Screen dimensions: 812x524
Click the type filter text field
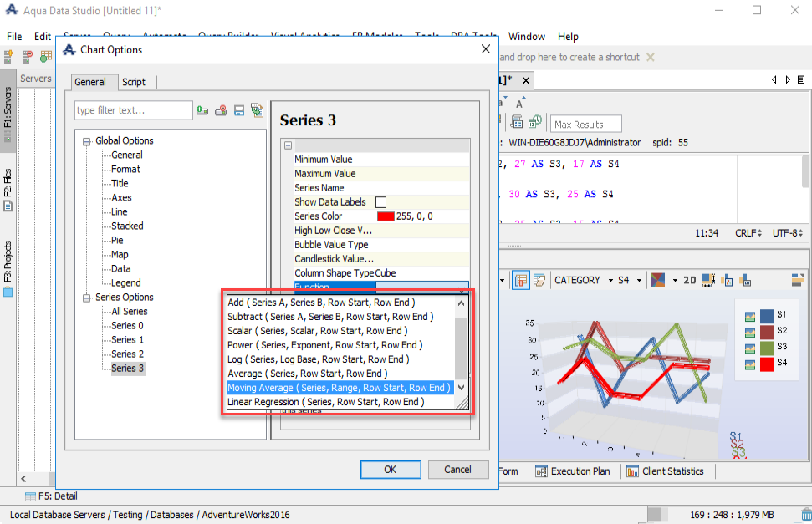coord(133,110)
